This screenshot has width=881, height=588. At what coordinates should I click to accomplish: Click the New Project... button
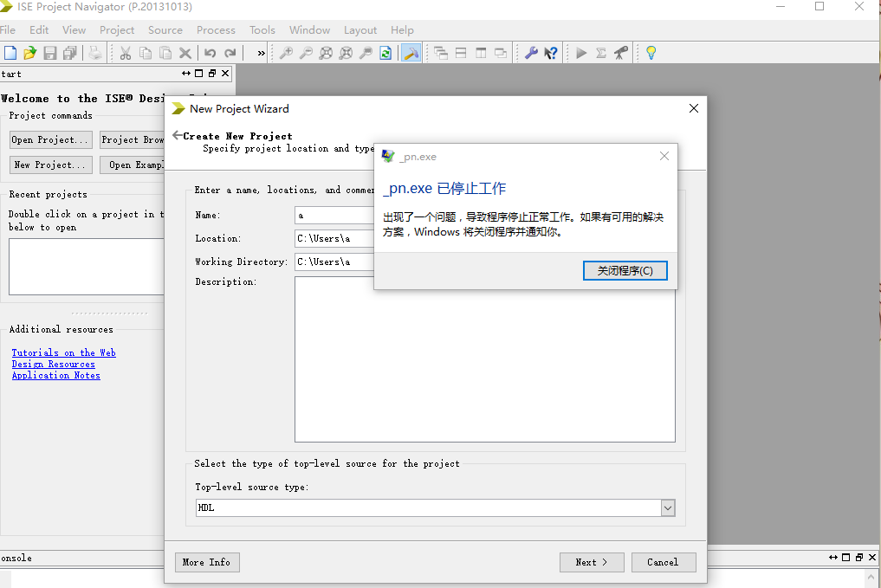(51, 165)
